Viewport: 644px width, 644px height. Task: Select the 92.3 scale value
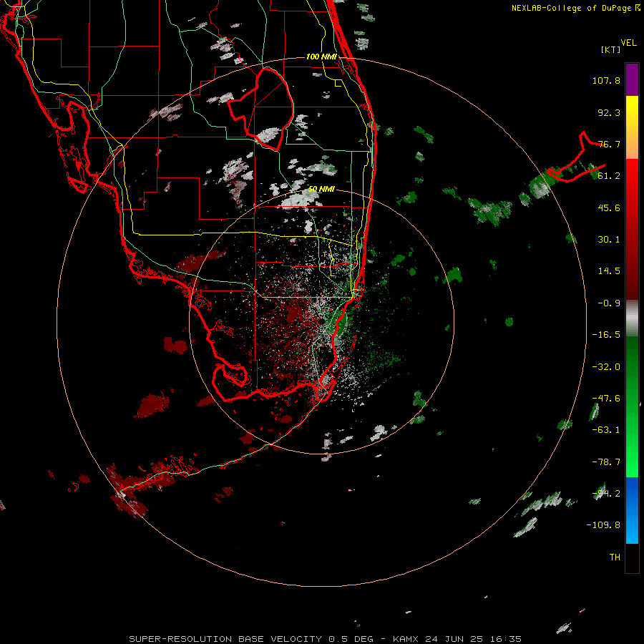pos(609,112)
